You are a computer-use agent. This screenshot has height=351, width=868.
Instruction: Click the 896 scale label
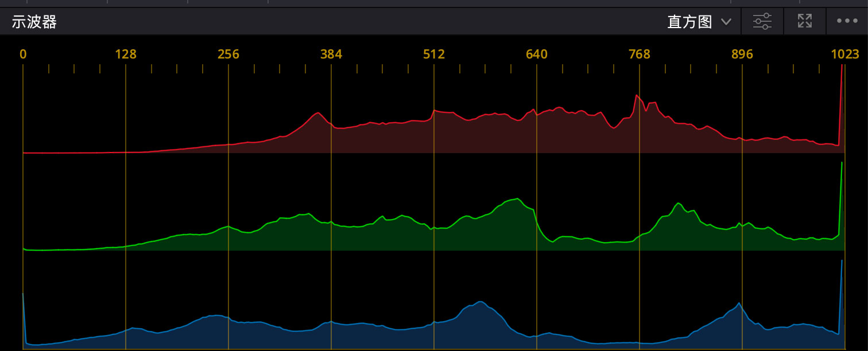(742, 54)
